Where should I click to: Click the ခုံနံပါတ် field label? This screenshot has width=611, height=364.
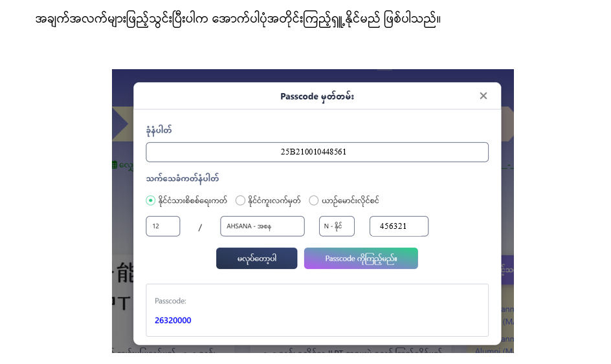[x=159, y=131]
